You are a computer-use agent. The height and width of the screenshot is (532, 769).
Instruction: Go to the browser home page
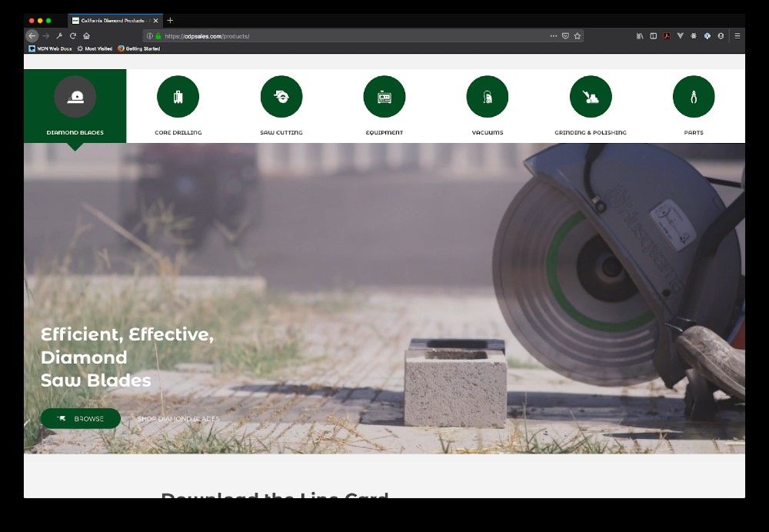click(x=87, y=36)
